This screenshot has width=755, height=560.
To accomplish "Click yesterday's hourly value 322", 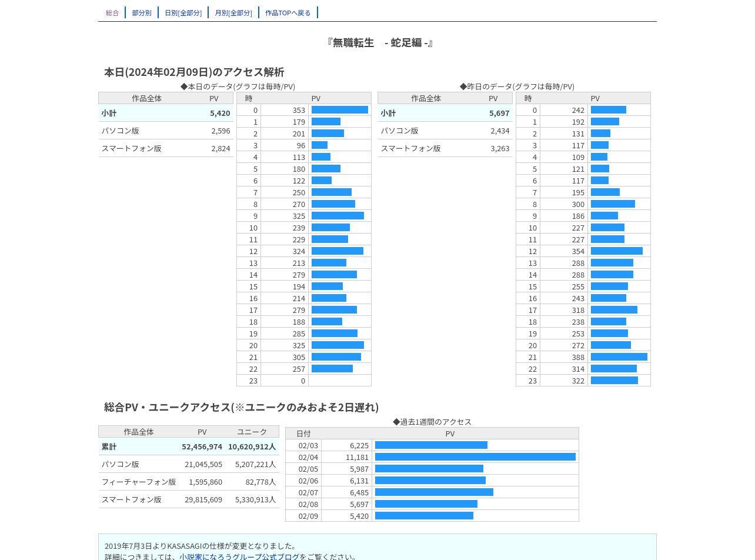I will coord(578,381).
